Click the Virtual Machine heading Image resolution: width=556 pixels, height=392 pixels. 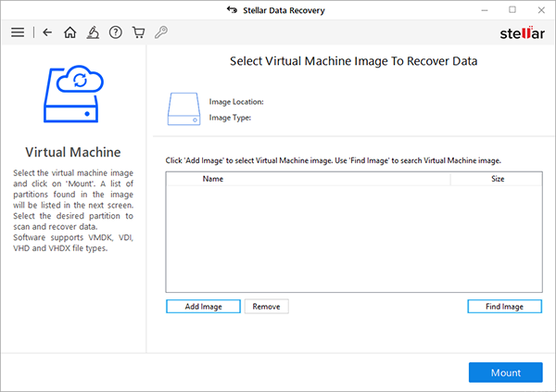click(x=73, y=152)
